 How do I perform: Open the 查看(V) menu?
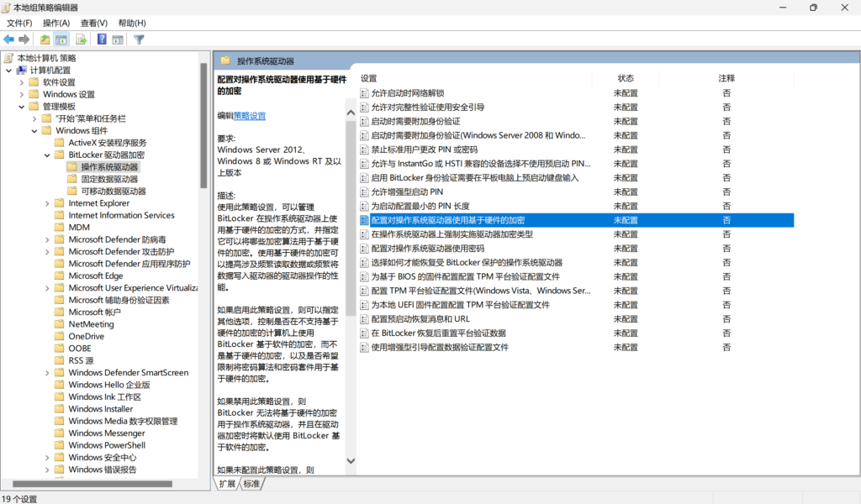94,23
